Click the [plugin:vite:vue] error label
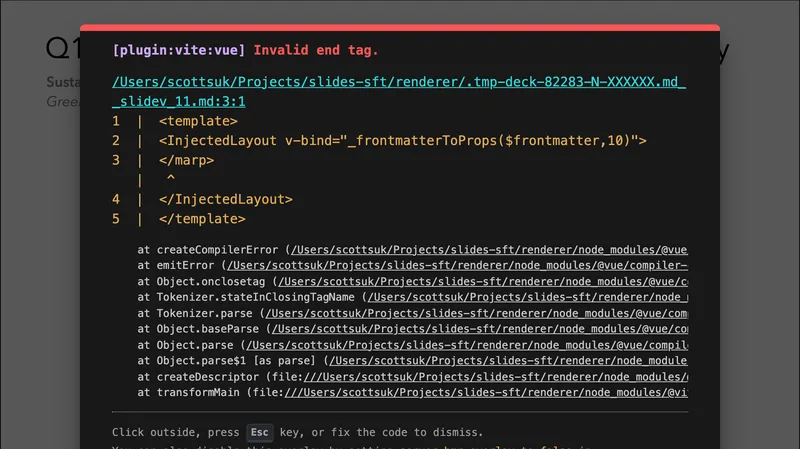 point(179,50)
